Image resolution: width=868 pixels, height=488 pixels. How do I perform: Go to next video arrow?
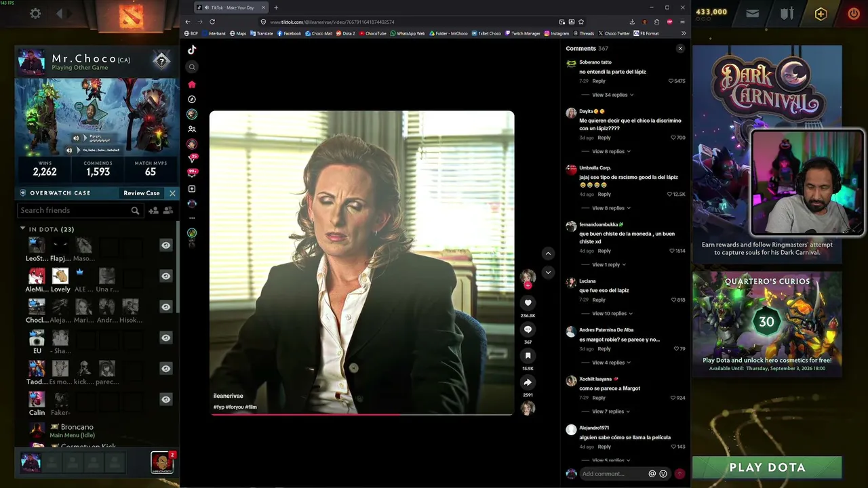548,272
